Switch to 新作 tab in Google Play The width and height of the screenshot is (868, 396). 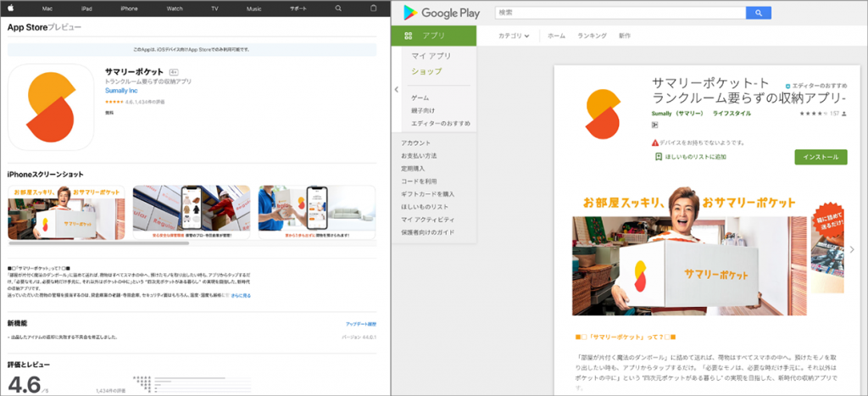point(625,36)
